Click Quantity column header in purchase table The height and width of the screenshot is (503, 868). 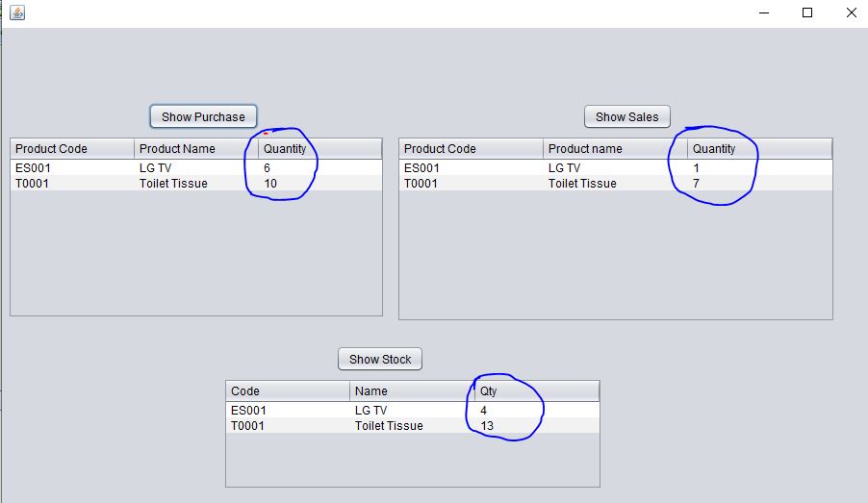click(x=319, y=149)
